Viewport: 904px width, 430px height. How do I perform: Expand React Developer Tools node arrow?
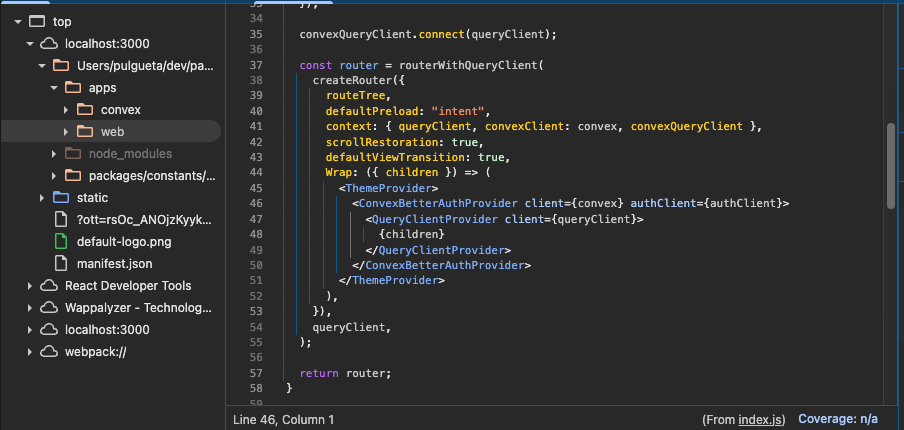tap(29, 286)
